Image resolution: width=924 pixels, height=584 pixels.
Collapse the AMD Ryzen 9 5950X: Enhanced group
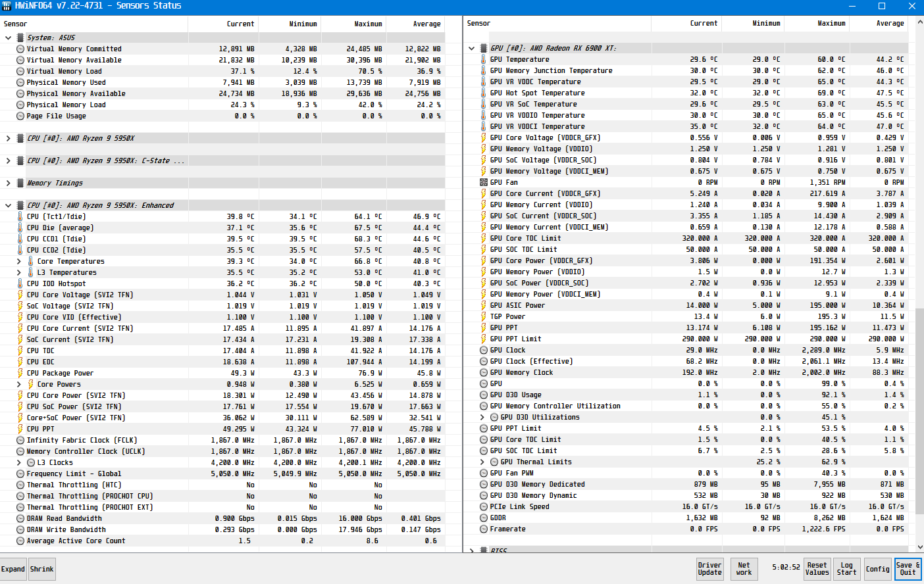8,205
